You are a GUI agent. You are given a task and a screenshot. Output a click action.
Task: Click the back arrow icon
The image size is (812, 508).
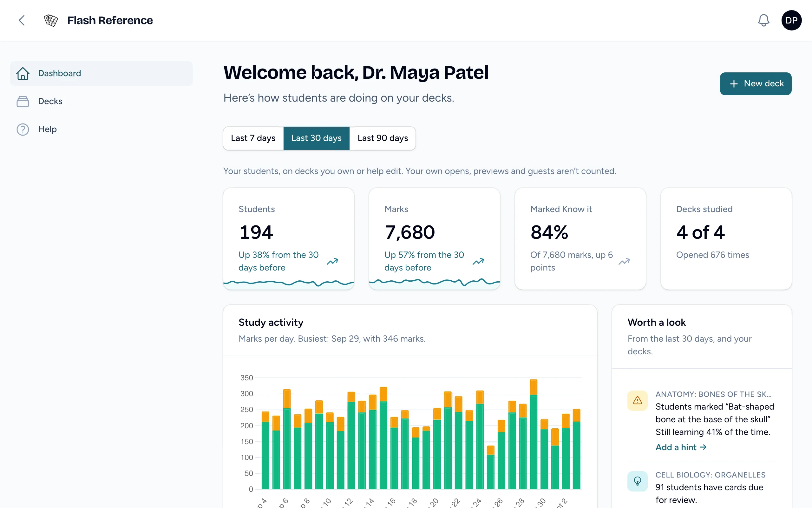(22, 20)
